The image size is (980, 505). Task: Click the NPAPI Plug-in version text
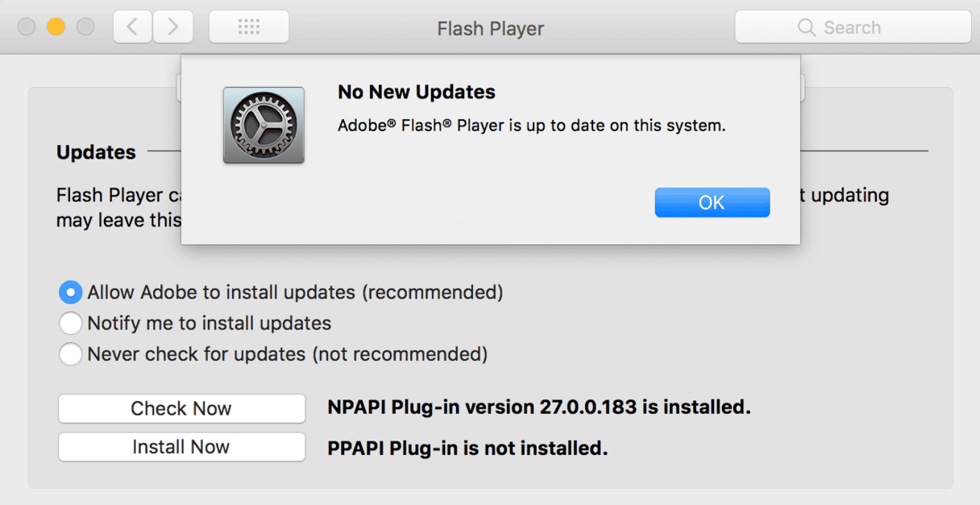coord(539,408)
